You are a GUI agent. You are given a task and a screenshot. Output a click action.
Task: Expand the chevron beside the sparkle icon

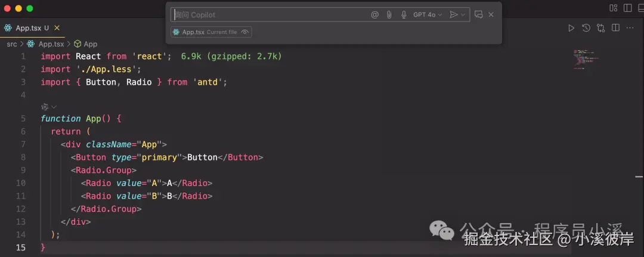click(x=54, y=107)
